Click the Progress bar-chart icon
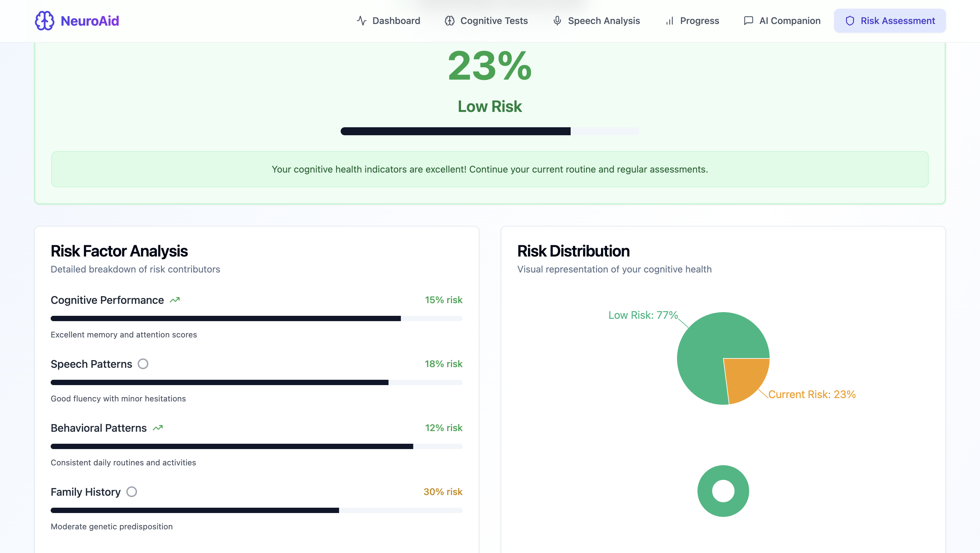The width and height of the screenshot is (980, 553). [670, 21]
